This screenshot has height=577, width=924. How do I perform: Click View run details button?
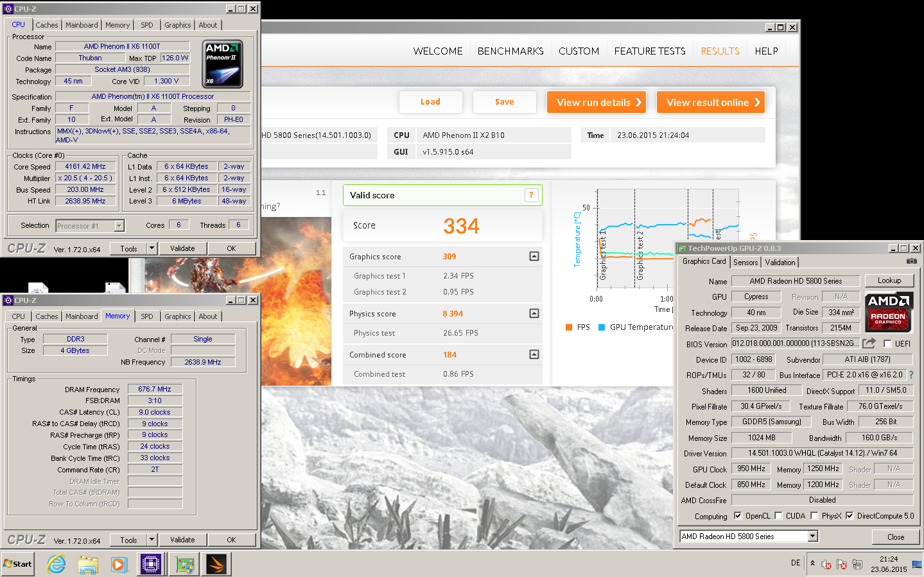coord(597,102)
